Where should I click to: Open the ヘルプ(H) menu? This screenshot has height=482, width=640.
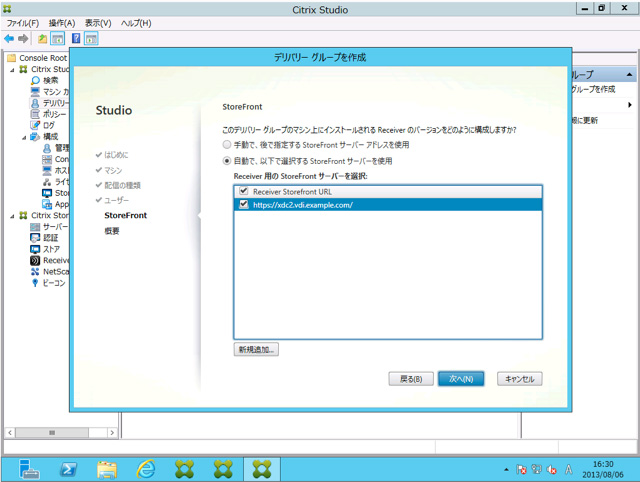pyautogui.click(x=136, y=23)
